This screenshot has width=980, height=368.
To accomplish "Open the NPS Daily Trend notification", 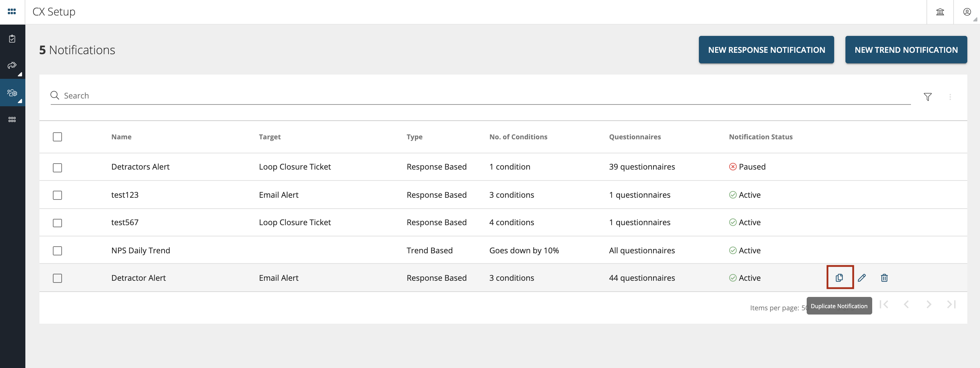I will 141,250.
